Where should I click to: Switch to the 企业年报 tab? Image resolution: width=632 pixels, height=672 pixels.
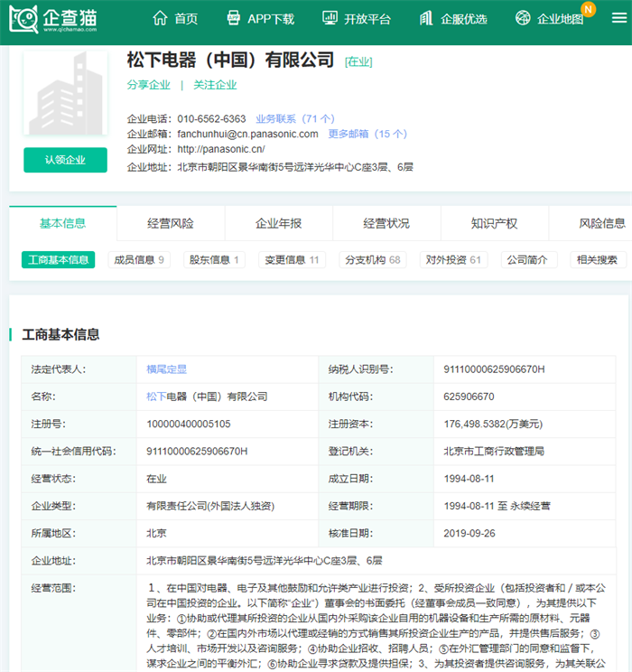click(278, 223)
